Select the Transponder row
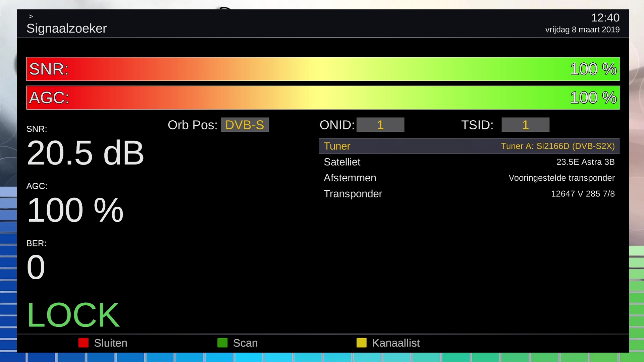The width and height of the screenshot is (644, 362). pyautogui.click(x=353, y=194)
